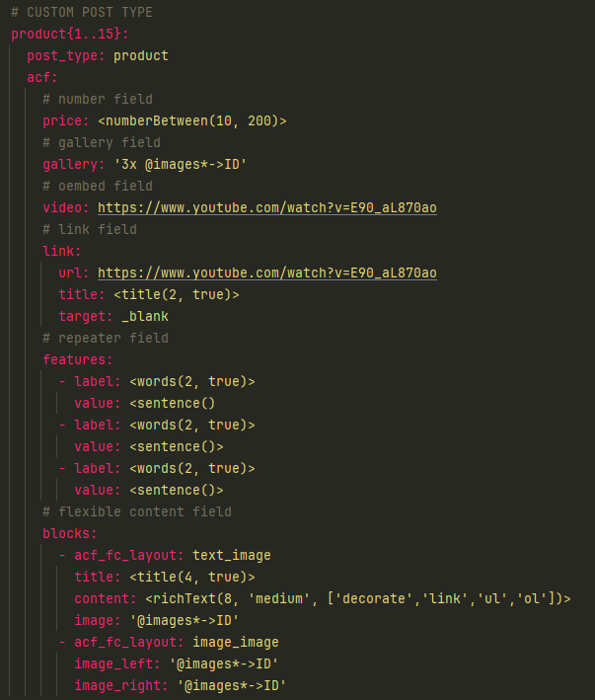Click the '# oembed field' comment
The height and width of the screenshot is (700, 595).
point(98,186)
